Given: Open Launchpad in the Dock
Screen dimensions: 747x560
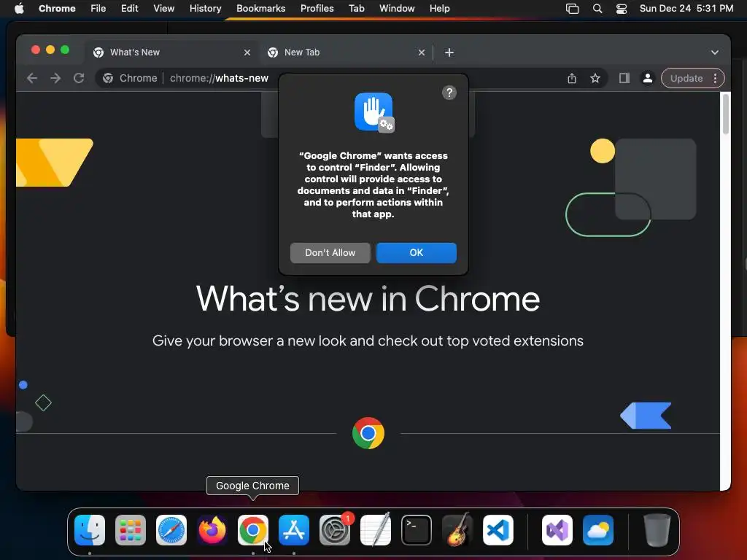Looking at the screenshot, I should pyautogui.click(x=131, y=530).
